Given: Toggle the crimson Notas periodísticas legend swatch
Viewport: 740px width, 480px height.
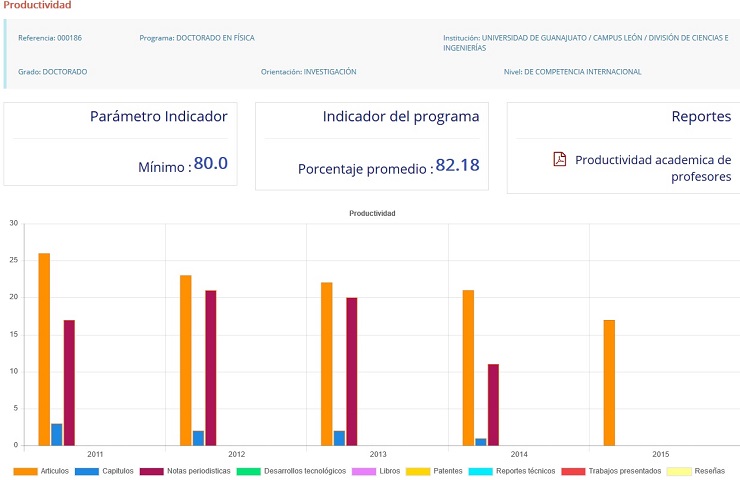Looking at the screenshot, I should [151, 471].
